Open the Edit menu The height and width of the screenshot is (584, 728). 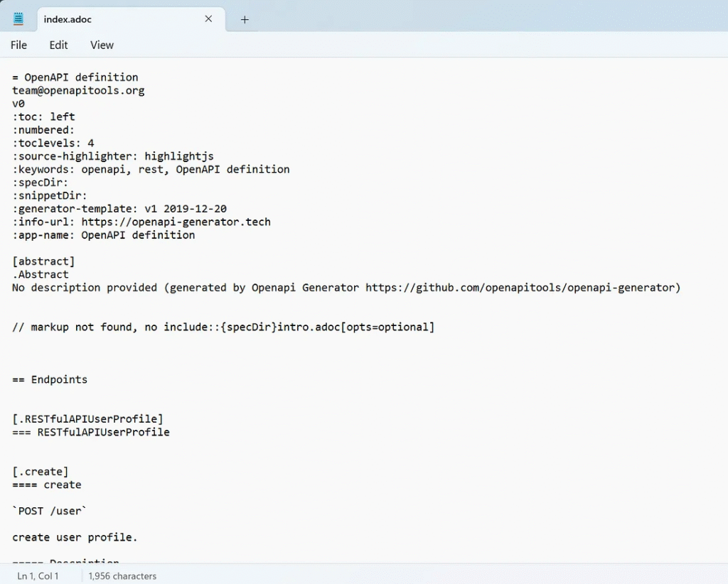tap(58, 45)
